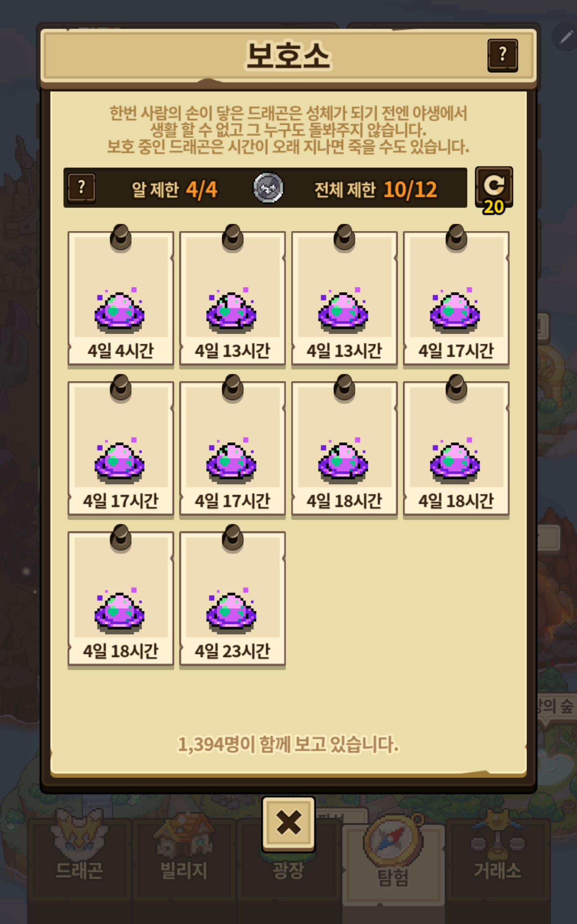Click the 알 제한 4/4 counter
Image resolution: width=577 pixels, height=924 pixels.
(x=175, y=189)
